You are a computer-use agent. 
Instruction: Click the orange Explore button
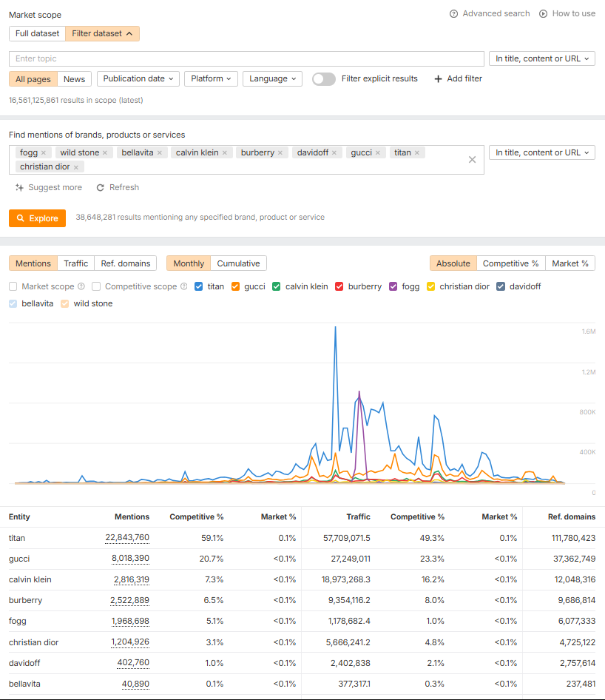tap(38, 218)
